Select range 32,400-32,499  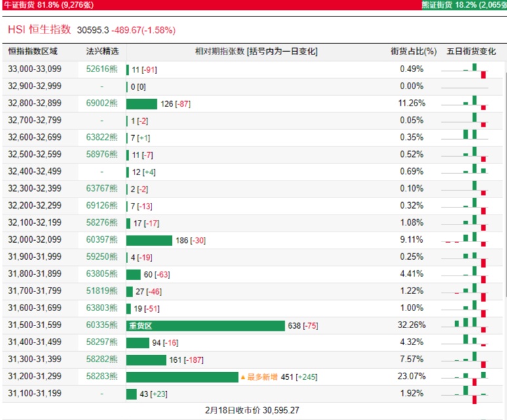35,171
